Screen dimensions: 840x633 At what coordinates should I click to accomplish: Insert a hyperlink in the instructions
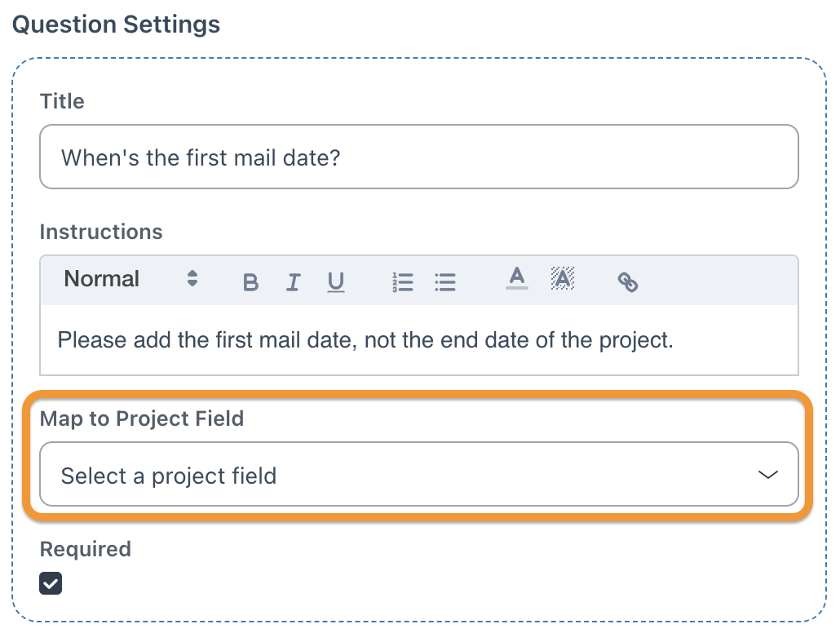pyautogui.click(x=627, y=282)
